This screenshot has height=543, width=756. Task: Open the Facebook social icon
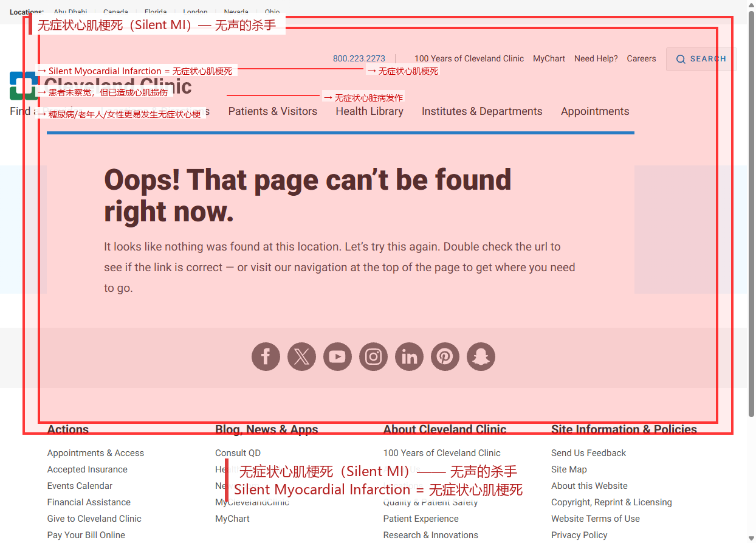266,356
